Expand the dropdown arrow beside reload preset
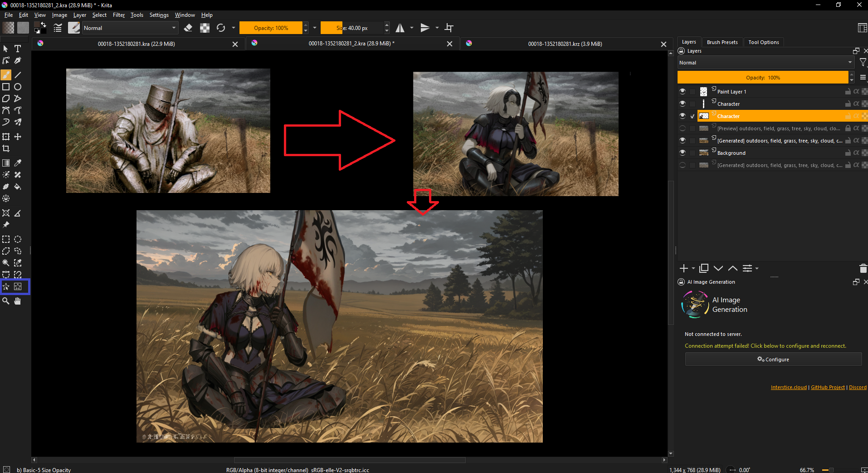Image resolution: width=868 pixels, height=473 pixels. [x=234, y=28]
